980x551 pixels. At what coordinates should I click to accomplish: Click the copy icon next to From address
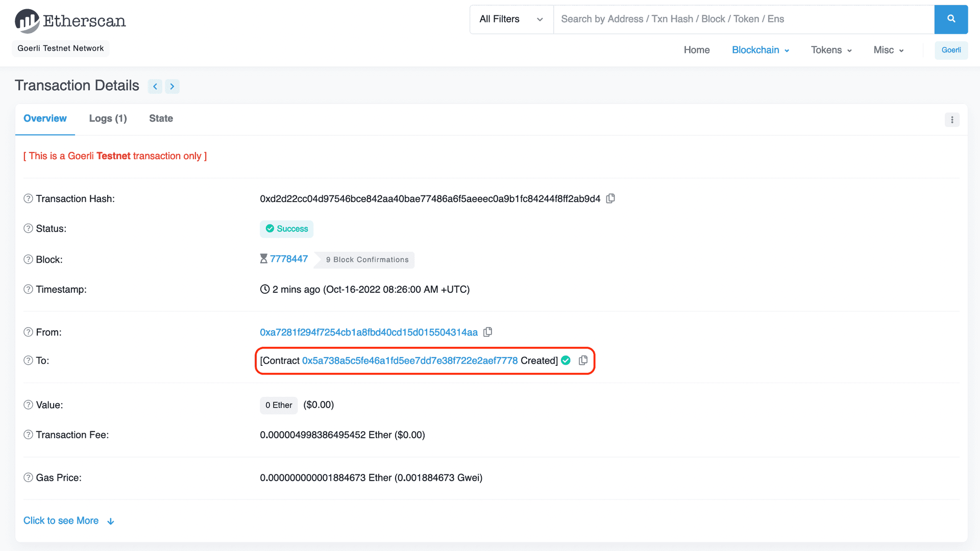click(x=491, y=332)
